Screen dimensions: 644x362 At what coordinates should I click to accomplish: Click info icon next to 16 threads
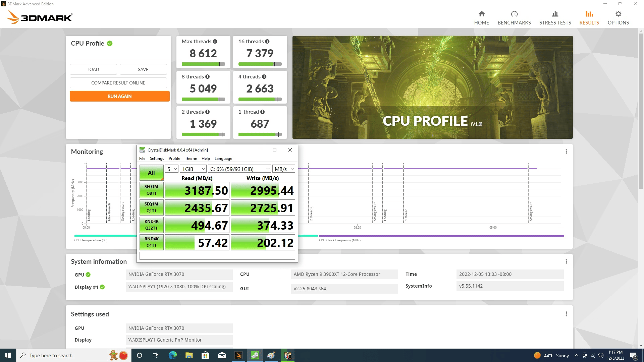point(267,42)
